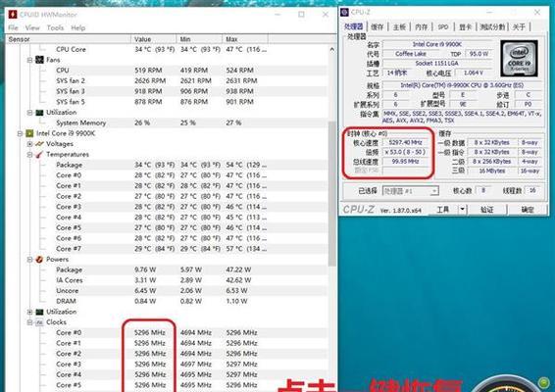Collapse the first Utilization node under Fans
Viewport: 555px width, 392px height.
click(29, 113)
